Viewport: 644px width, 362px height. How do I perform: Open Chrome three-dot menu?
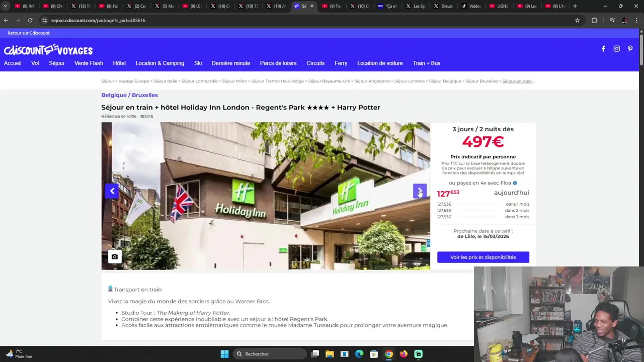click(636, 20)
